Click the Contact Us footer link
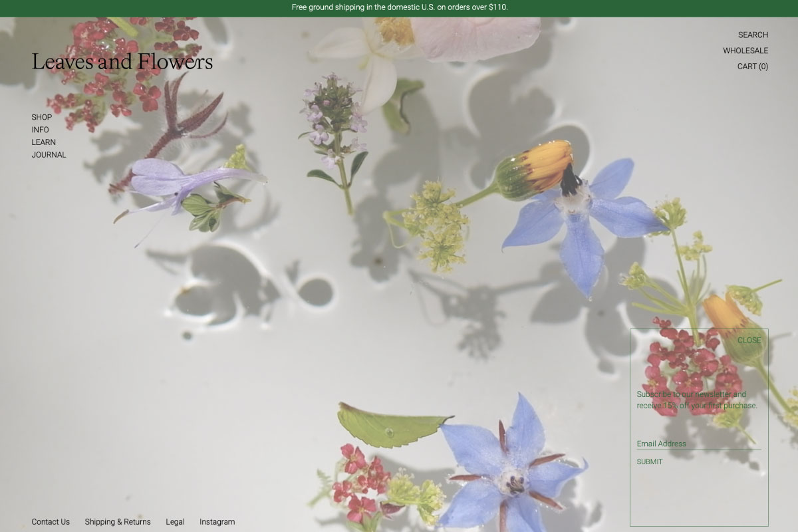This screenshot has width=798, height=532. click(x=51, y=522)
